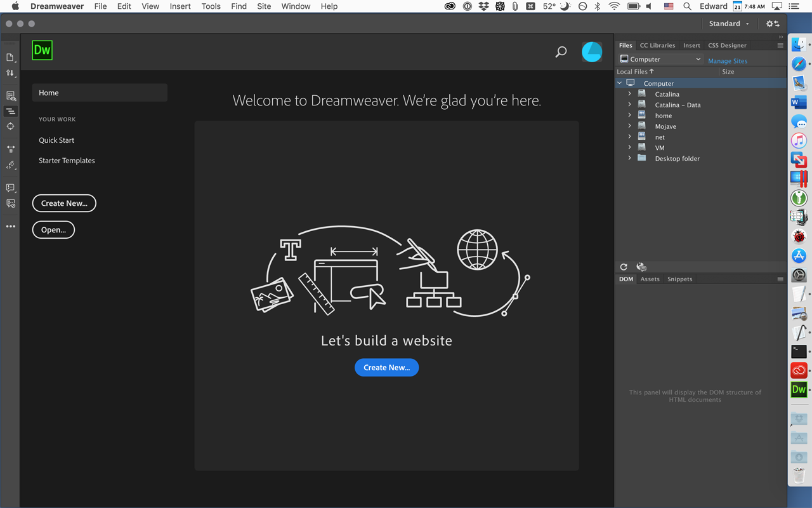
Task: Toggle the Visual Media Queries bar icon
Action: (10, 111)
